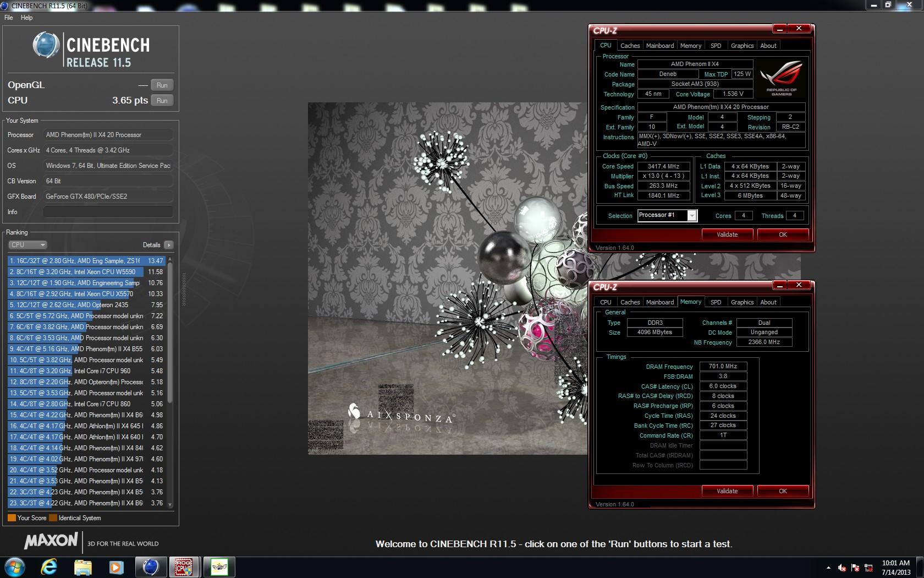
Task: Click the ranking list scrollbar thumb
Action: [170, 333]
